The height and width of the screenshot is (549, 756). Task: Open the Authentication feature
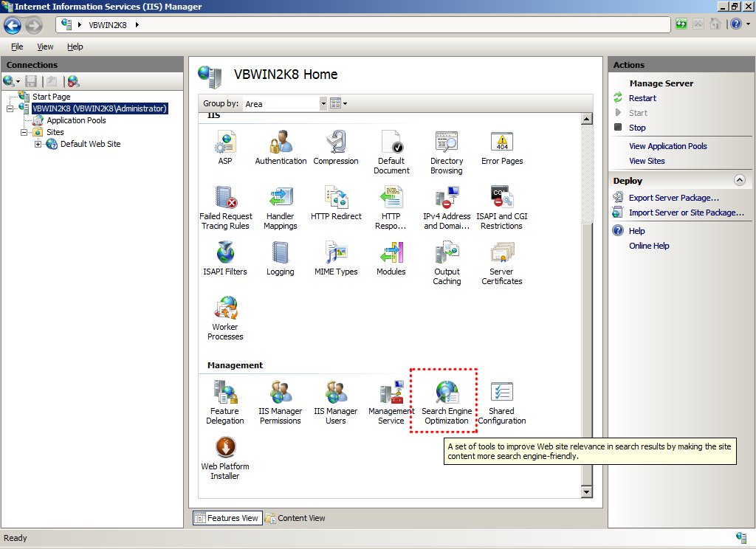coord(281,147)
